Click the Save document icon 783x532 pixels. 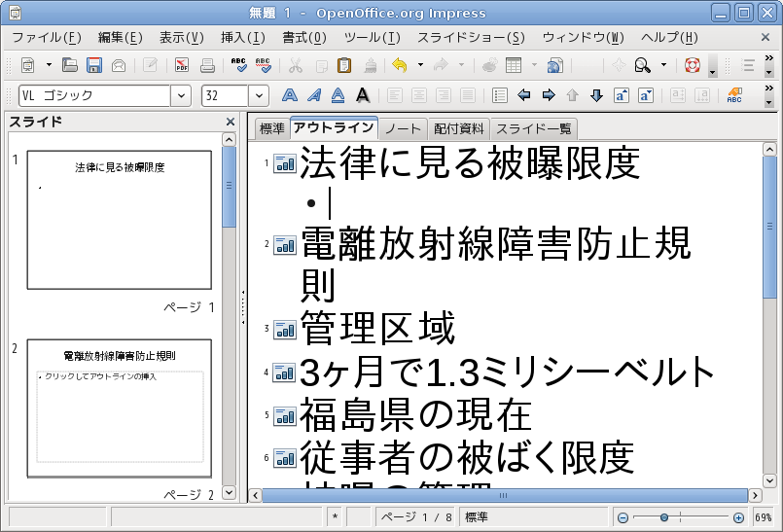point(94,66)
